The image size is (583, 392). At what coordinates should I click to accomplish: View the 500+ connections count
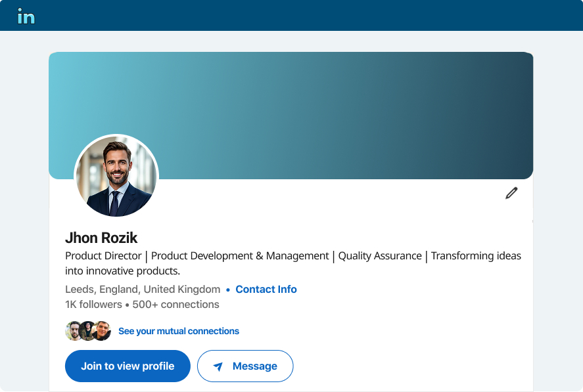click(x=176, y=304)
